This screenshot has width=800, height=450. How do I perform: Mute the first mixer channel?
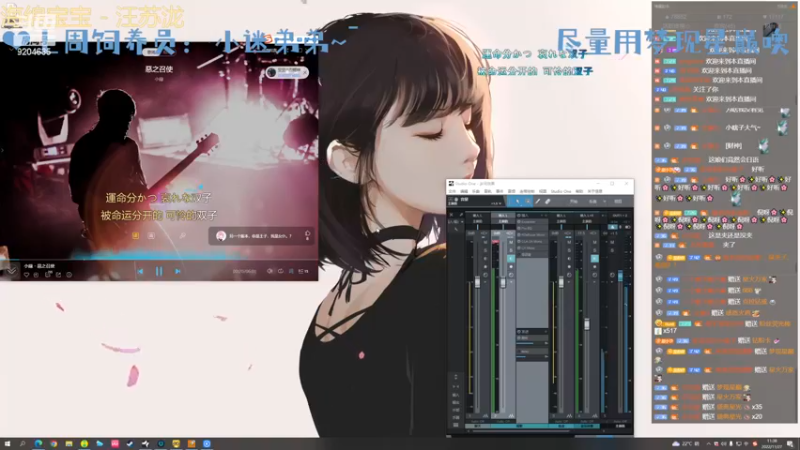485,242
